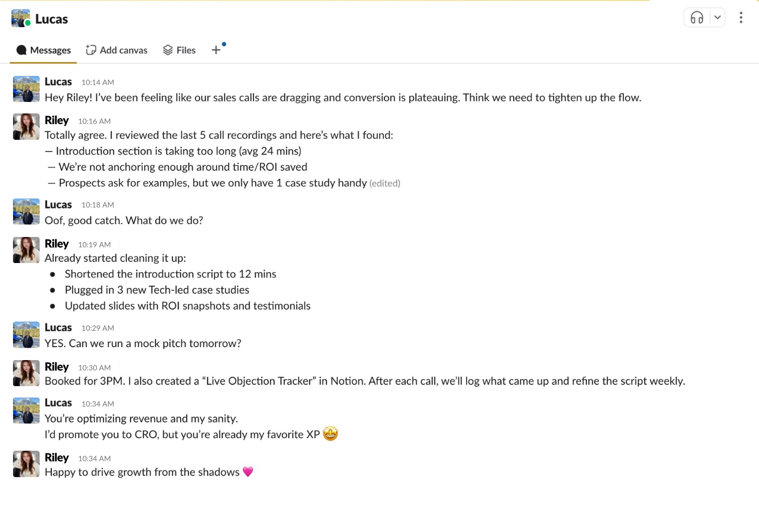The width and height of the screenshot is (759, 532).
Task: Click Lucas's avatar in the header
Action: 21,18
